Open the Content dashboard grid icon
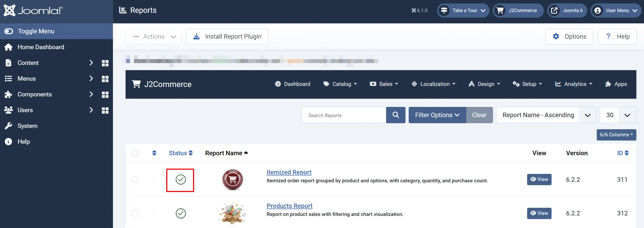The image size is (644, 228). point(105,63)
